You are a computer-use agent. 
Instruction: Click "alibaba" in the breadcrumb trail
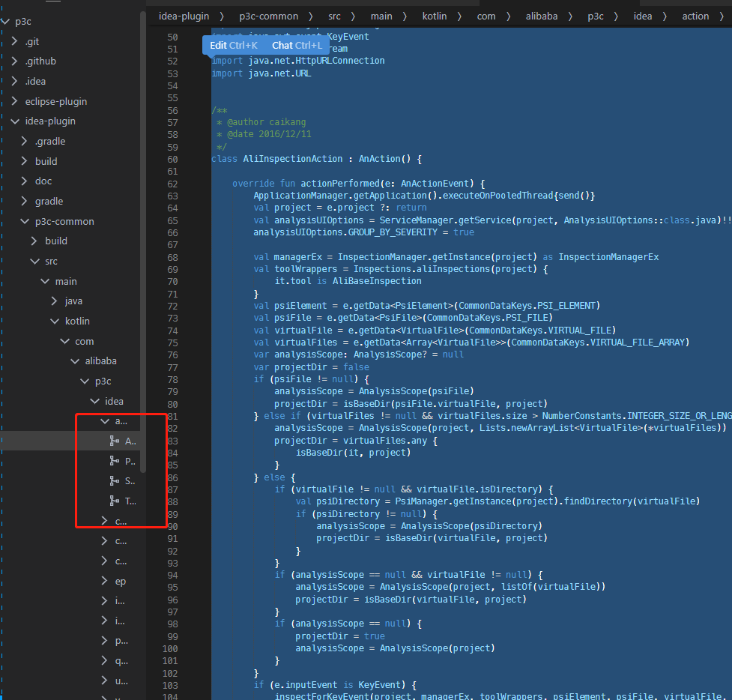541,15
